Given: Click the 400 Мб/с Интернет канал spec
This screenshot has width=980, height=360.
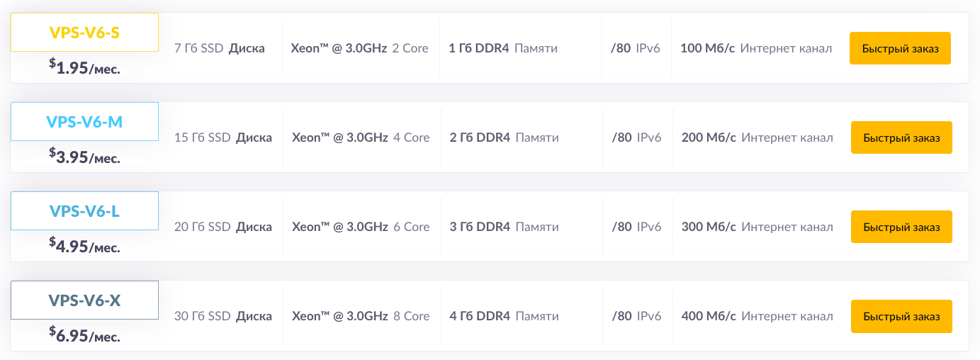Looking at the screenshot, I should (x=757, y=316).
